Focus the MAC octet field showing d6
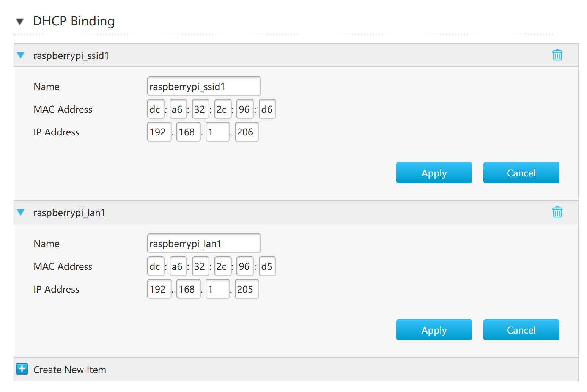This screenshot has width=587, height=392. 267,109
